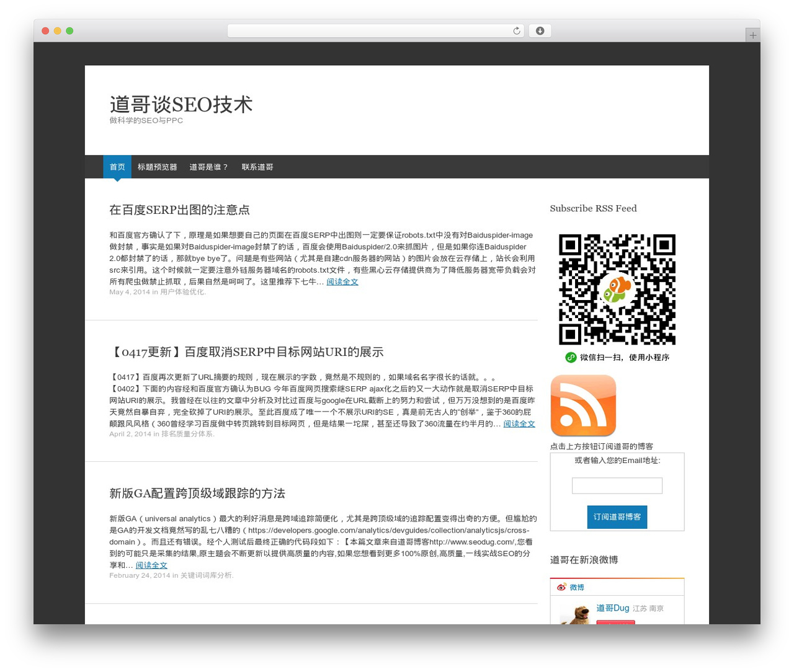
Task: Click 阅读全文 under 在百度SERP出图 post
Action: click(x=342, y=281)
